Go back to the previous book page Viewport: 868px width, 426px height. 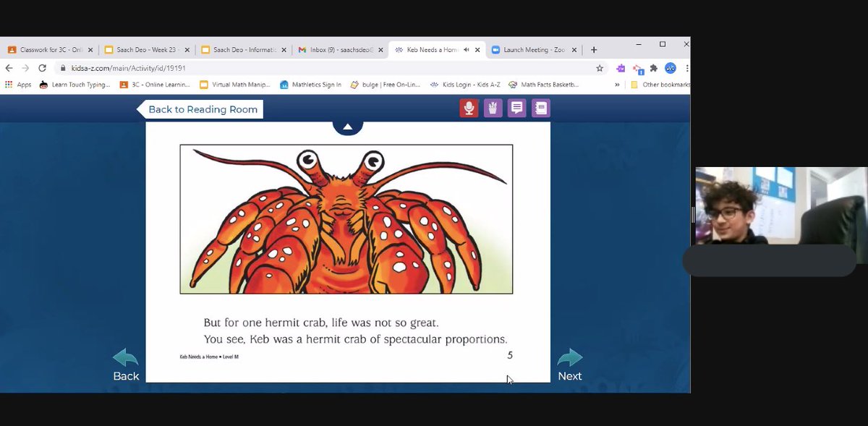pos(126,365)
